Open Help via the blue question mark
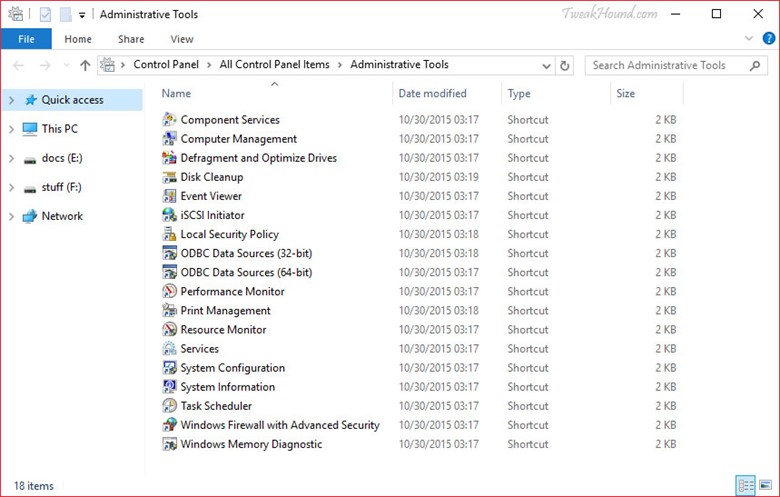 click(x=769, y=38)
